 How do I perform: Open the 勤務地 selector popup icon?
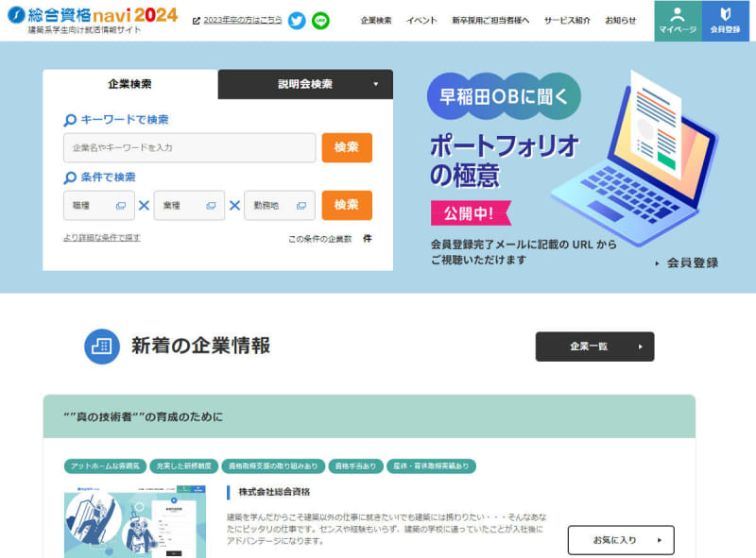tap(301, 206)
